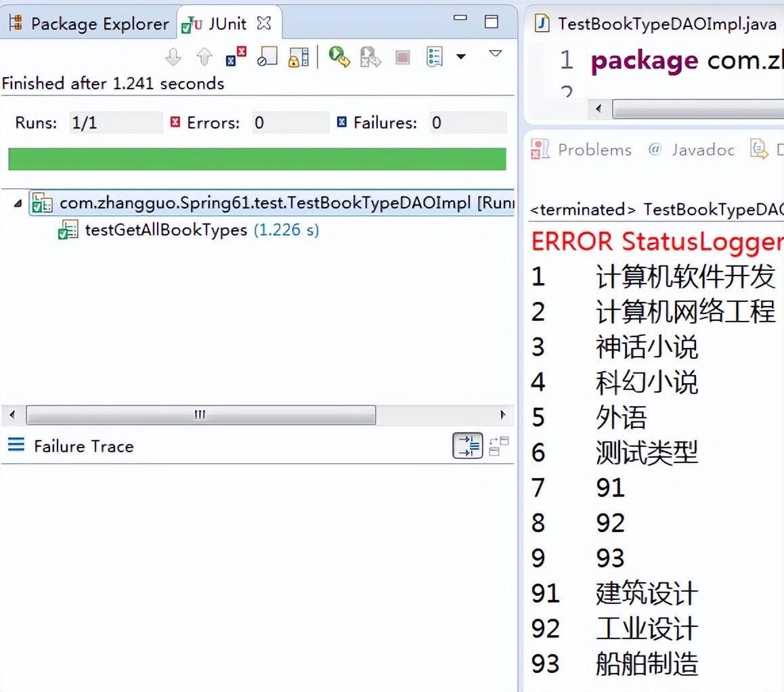Open the JUnit View Menu triangle
784x692 pixels.
click(495, 53)
